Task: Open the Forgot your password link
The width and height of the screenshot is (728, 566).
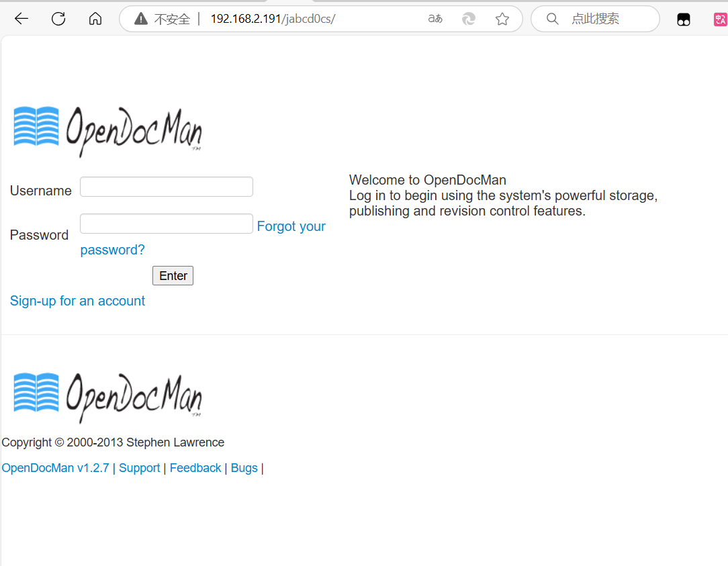Action: tap(291, 226)
